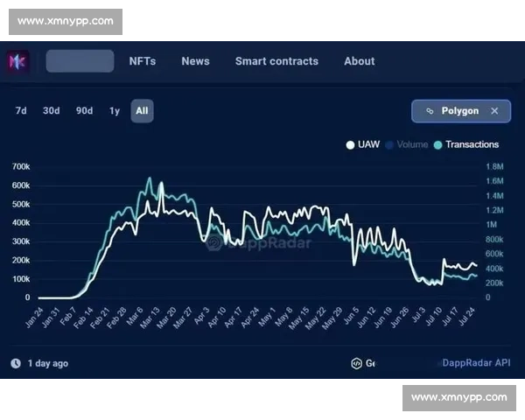Click the teal Transactions legend dot

click(x=438, y=145)
